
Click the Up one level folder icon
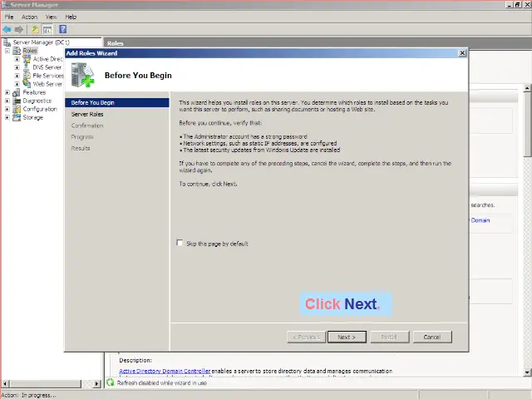tap(35, 29)
